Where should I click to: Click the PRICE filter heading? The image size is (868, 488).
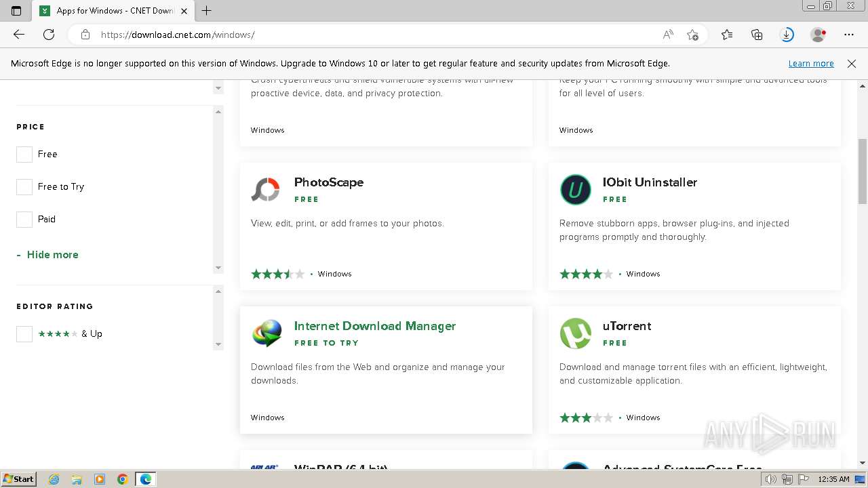(31, 127)
